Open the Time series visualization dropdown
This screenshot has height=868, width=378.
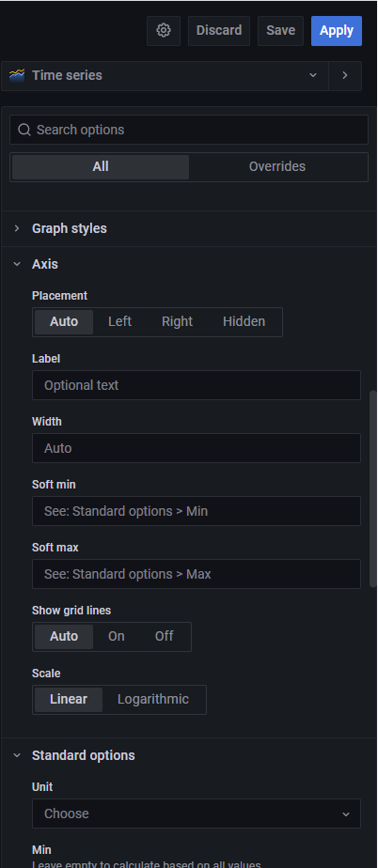pyautogui.click(x=165, y=76)
